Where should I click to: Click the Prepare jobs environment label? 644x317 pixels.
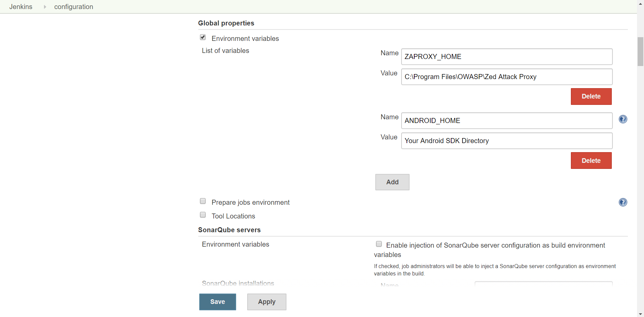[251, 202]
